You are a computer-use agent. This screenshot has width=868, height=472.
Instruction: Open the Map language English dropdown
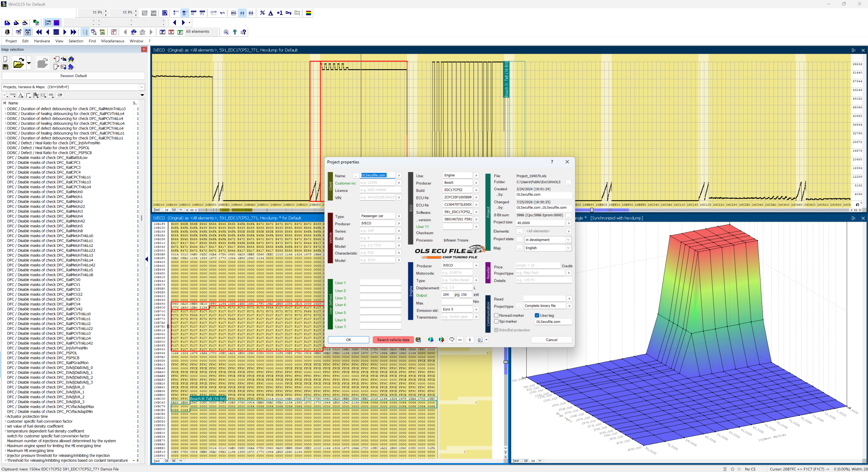coord(568,248)
